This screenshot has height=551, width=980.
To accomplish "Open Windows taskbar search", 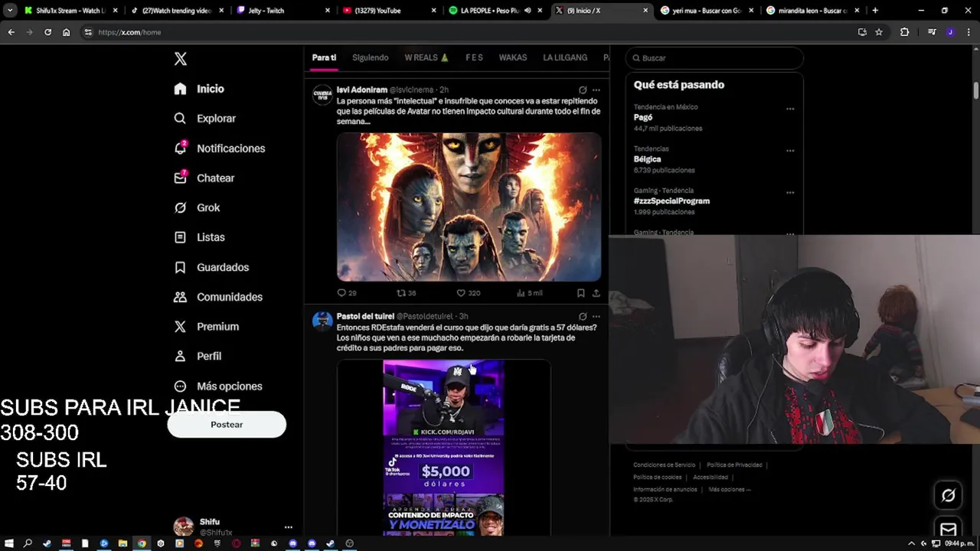I will 28,543.
